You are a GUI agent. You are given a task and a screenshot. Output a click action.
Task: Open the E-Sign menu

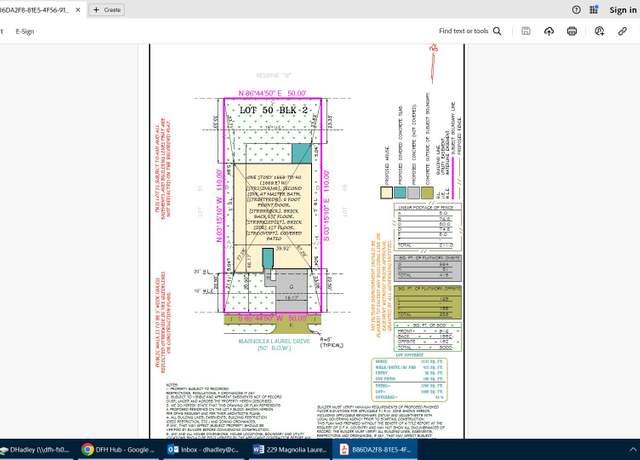tap(25, 31)
